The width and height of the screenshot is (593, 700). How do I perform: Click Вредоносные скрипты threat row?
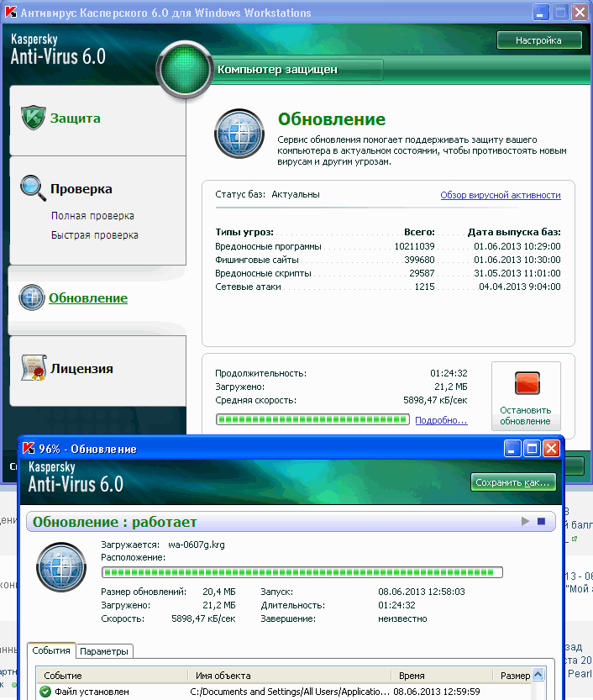(x=388, y=273)
